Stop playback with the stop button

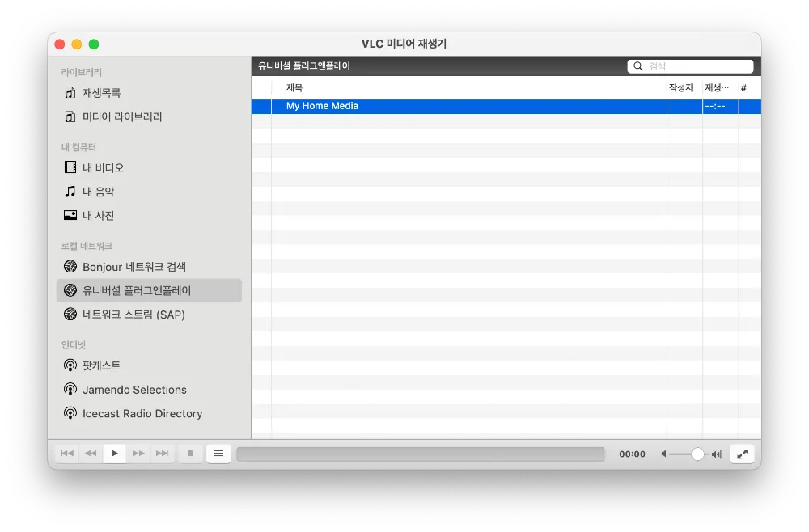pos(190,454)
